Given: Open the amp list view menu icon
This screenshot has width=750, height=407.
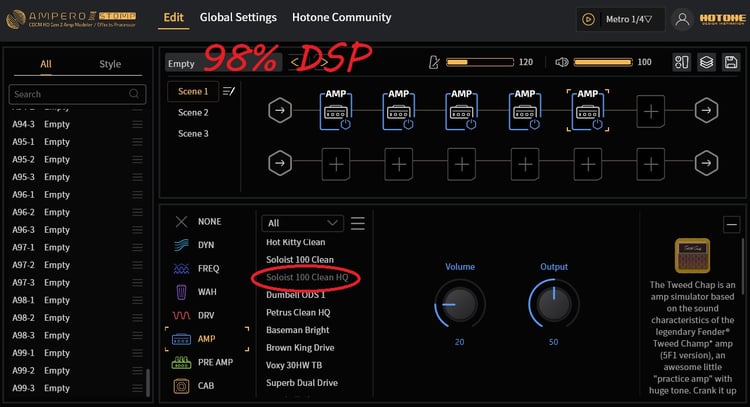Looking at the screenshot, I should click(x=358, y=223).
